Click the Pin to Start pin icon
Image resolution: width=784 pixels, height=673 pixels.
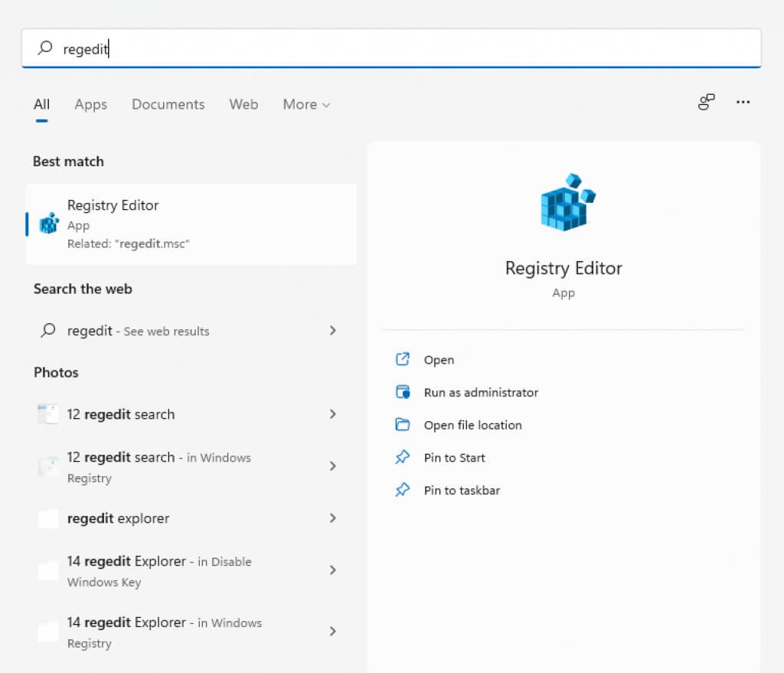coord(403,458)
